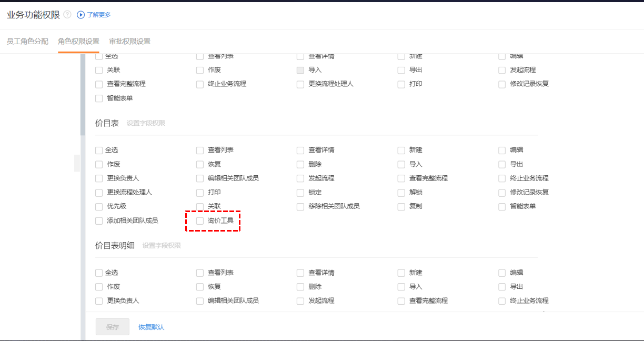Switch to the 审批权限设置 tab
Viewport: 644px width, 341px height.
pos(129,42)
